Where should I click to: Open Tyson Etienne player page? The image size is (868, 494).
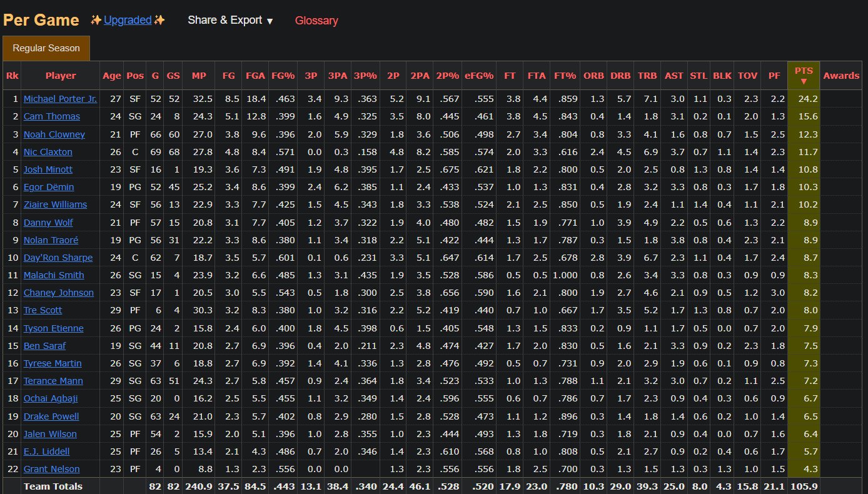pyautogui.click(x=54, y=328)
